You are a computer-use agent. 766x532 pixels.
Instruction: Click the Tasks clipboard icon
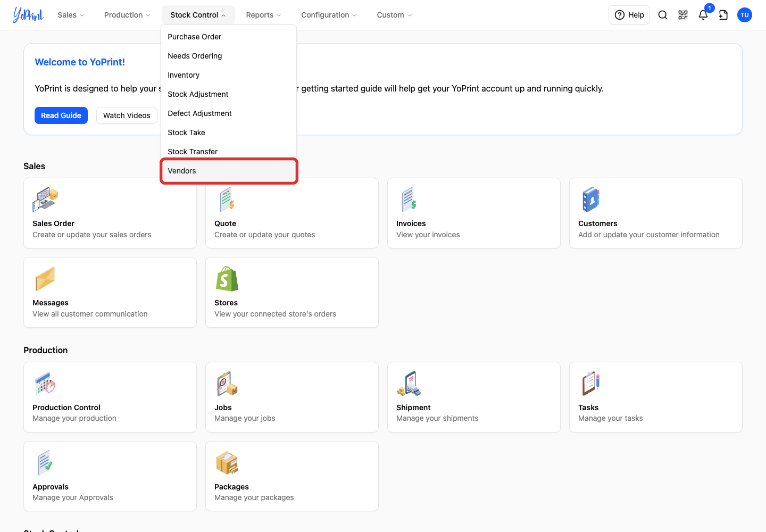(591, 384)
